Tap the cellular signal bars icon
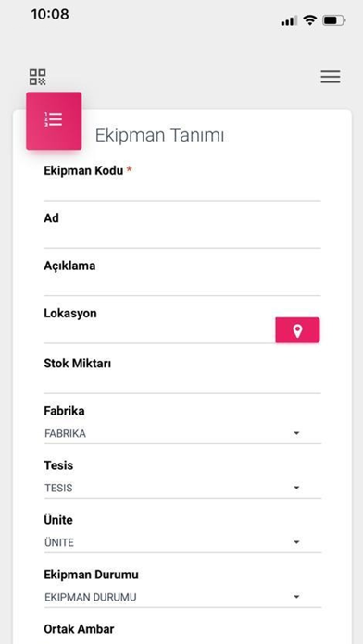The image size is (363, 644). 289,20
